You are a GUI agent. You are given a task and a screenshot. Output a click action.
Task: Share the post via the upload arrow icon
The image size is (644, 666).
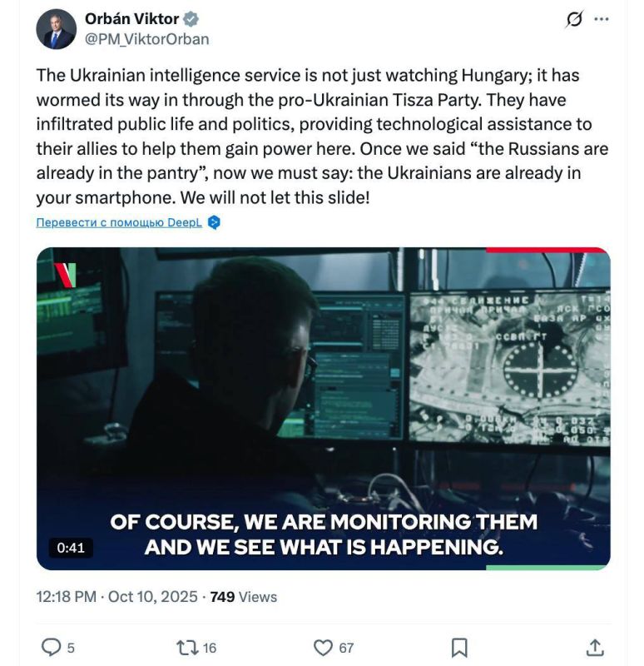coord(594,647)
